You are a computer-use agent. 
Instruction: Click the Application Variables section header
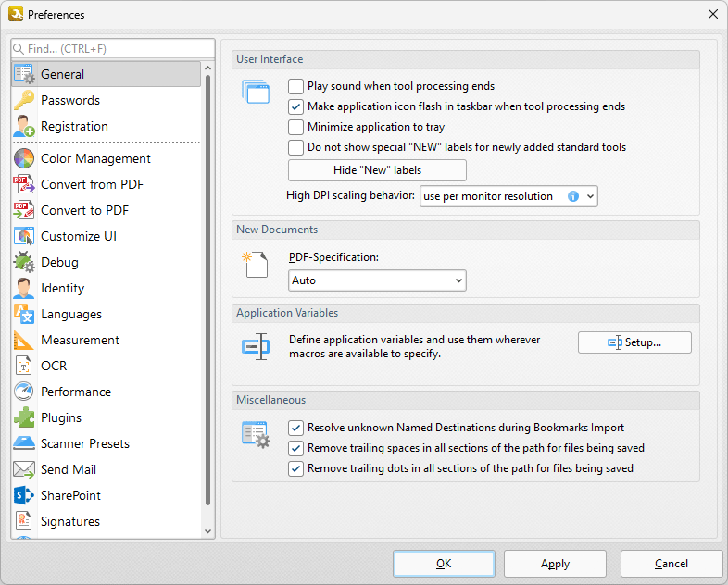click(x=465, y=313)
